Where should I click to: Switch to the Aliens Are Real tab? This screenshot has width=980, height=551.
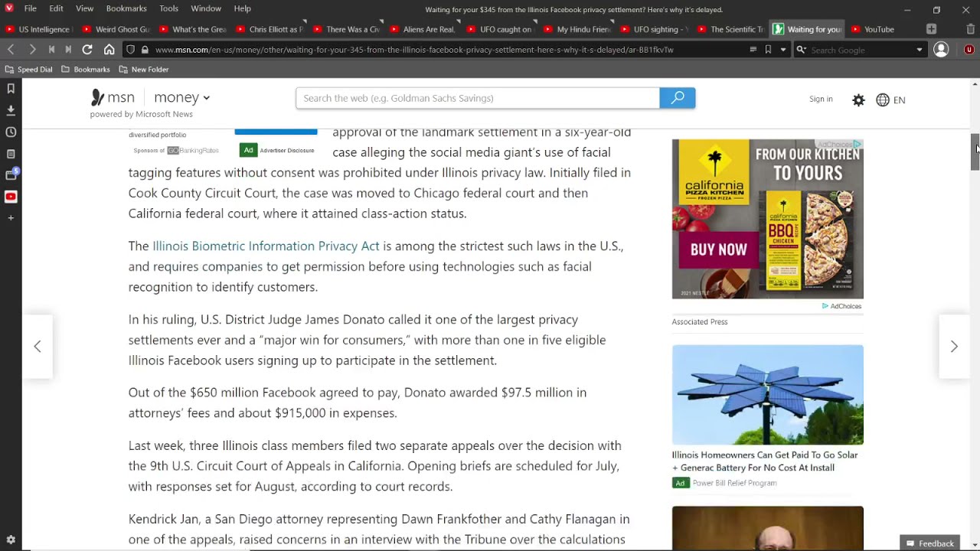pyautogui.click(x=423, y=29)
